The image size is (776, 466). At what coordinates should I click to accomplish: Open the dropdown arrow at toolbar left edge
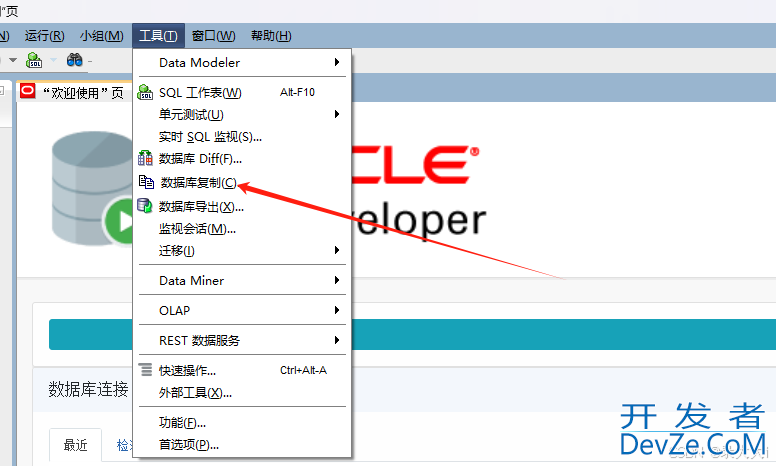[x=13, y=60]
